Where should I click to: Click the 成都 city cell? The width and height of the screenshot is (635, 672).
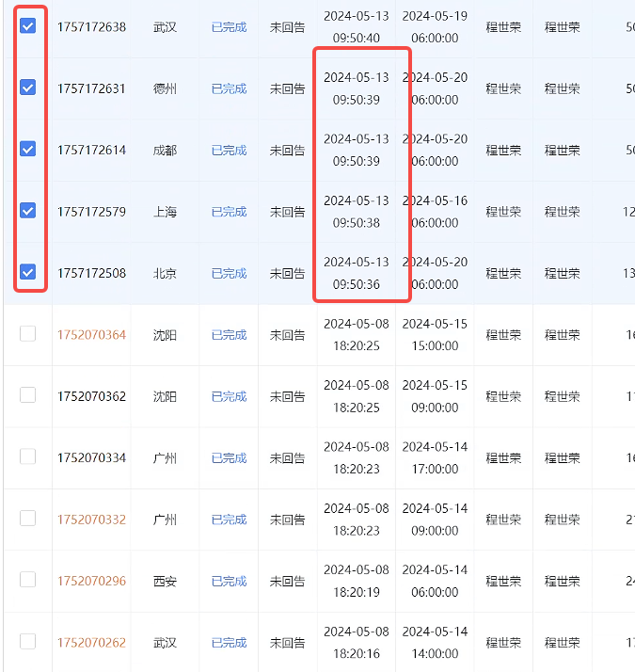tap(165, 151)
